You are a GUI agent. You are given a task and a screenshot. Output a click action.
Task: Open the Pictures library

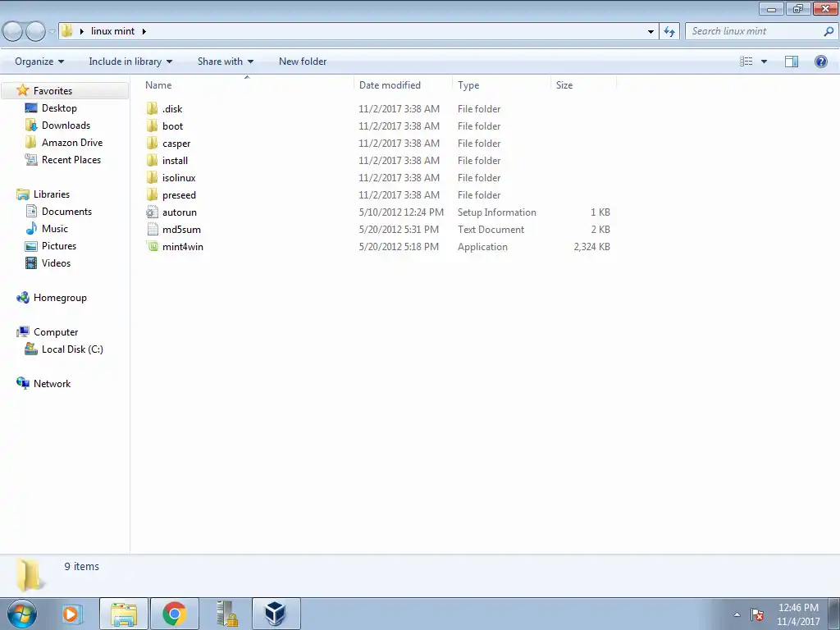tap(59, 246)
